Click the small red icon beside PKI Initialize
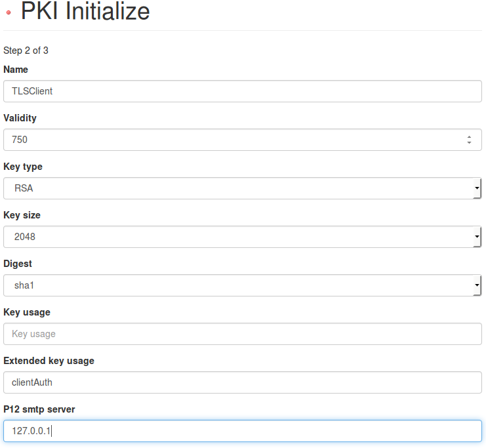 (8, 12)
